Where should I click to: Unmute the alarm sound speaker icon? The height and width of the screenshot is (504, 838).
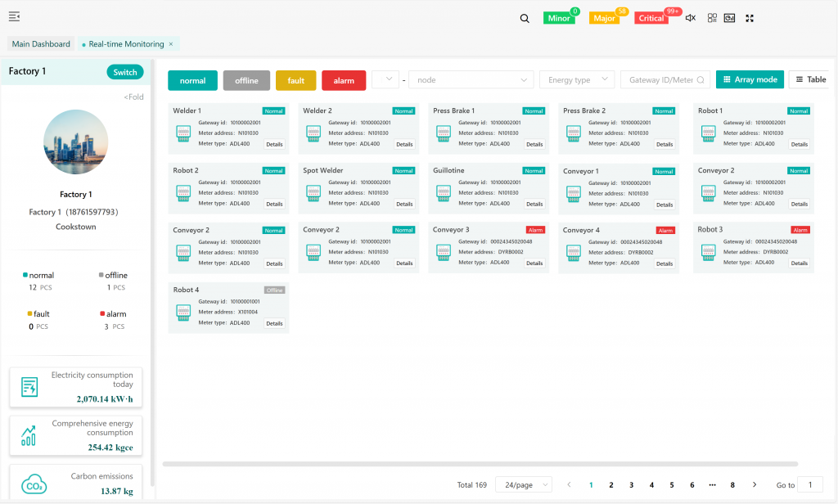pos(691,18)
